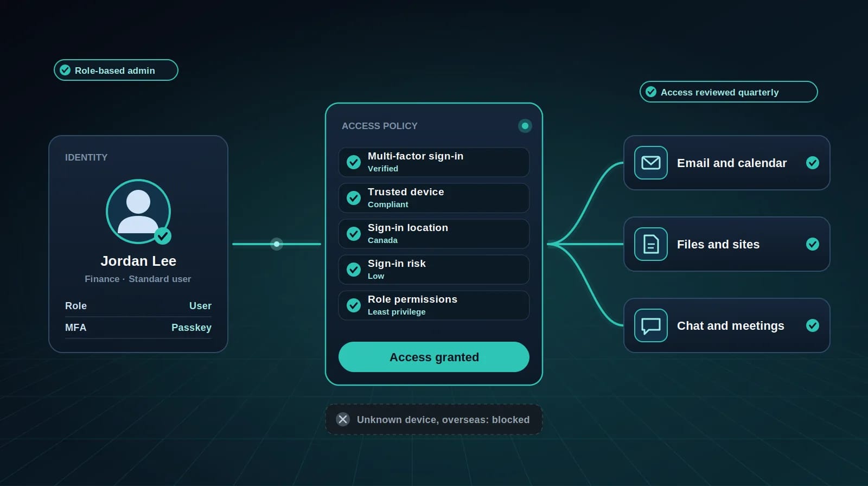868x486 pixels.
Task: Click the X icon on blocked notice
Action: pyautogui.click(x=343, y=419)
